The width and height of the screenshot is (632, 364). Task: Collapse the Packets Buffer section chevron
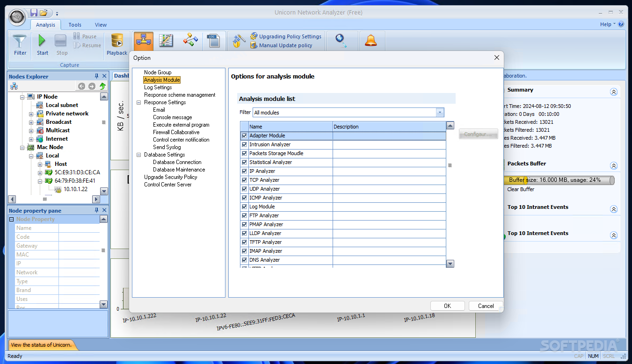click(614, 165)
